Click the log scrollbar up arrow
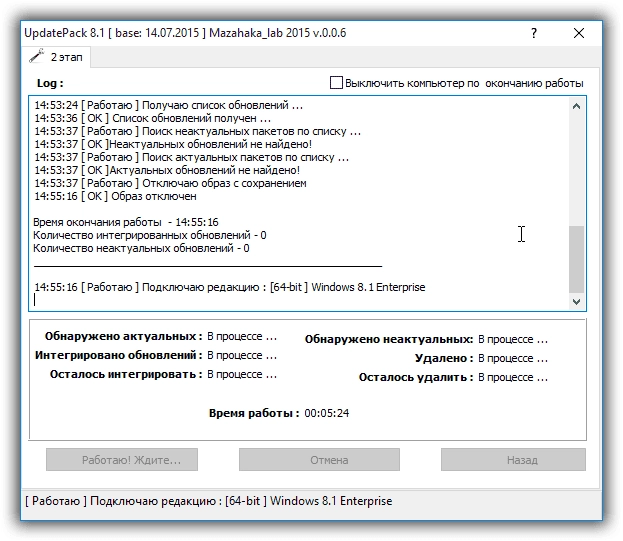This screenshot has height=541, width=623. pos(577,106)
